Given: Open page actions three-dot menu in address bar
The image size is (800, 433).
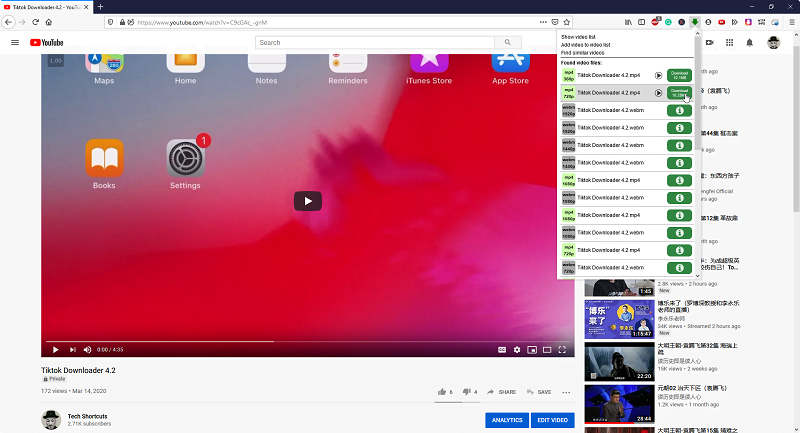Looking at the screenshot, I should 543,22.
